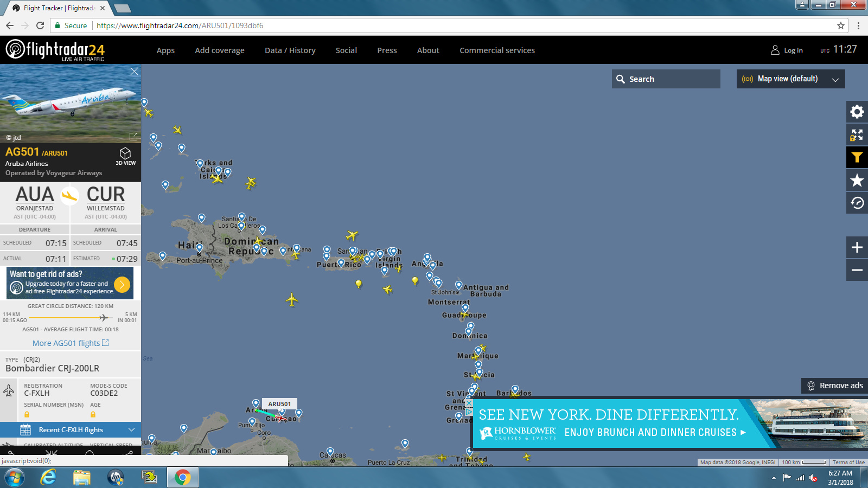868x488 pixels.
Task: Select the ARU501 aircraft on map
Action: [x=280, y=418]
